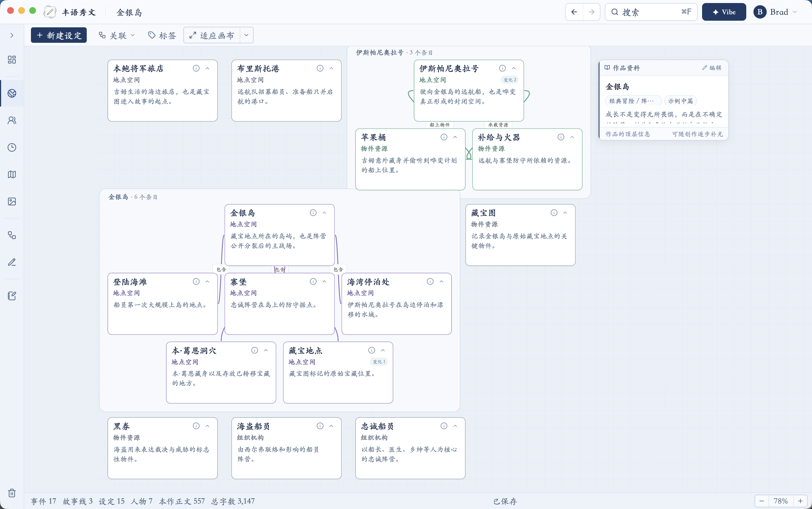
Task: Click the 变化 1 badge on 藏宝地点
Action: [379, 362]
